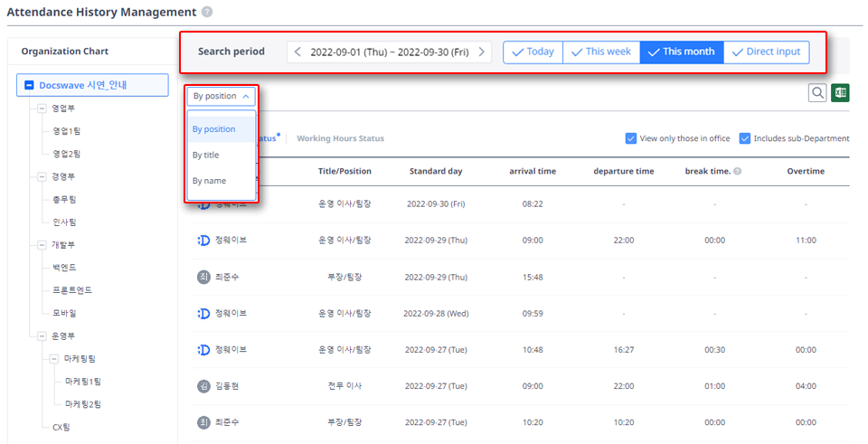The width and height of the screenshot is (868, 444).
Task: Select the This month period button
Action: (682, 52)
